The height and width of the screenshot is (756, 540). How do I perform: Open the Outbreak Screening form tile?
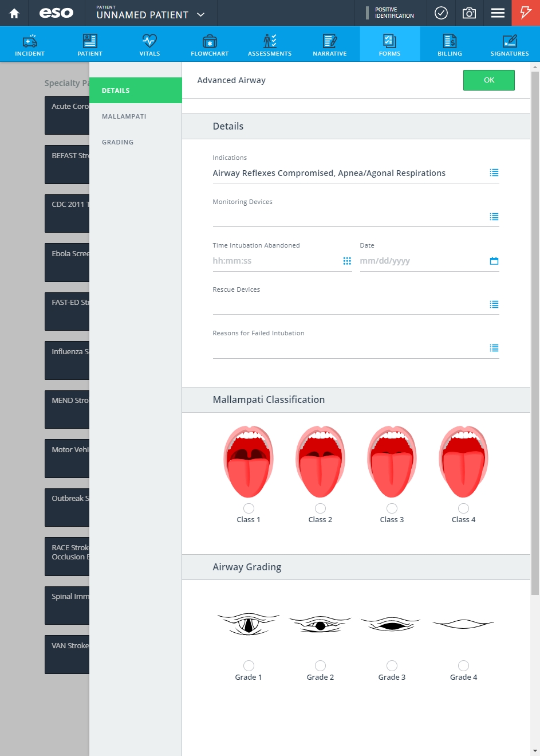[67, 507]
